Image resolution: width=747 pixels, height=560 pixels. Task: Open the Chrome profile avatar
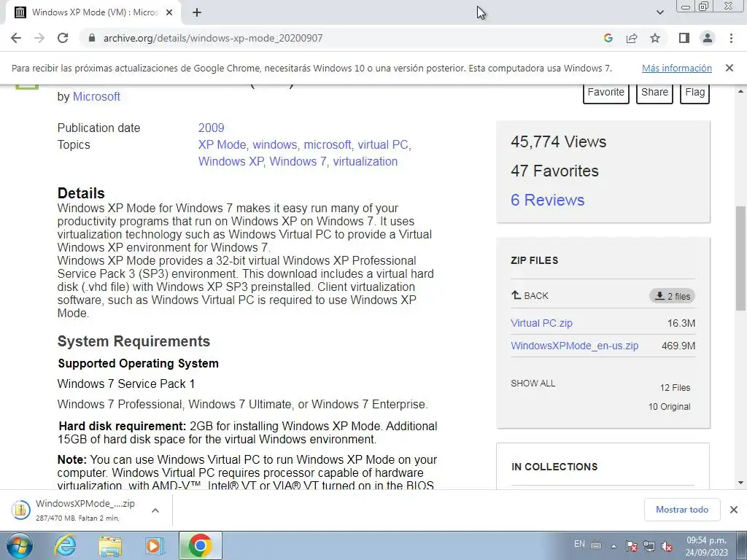click(x=708, y=38)
